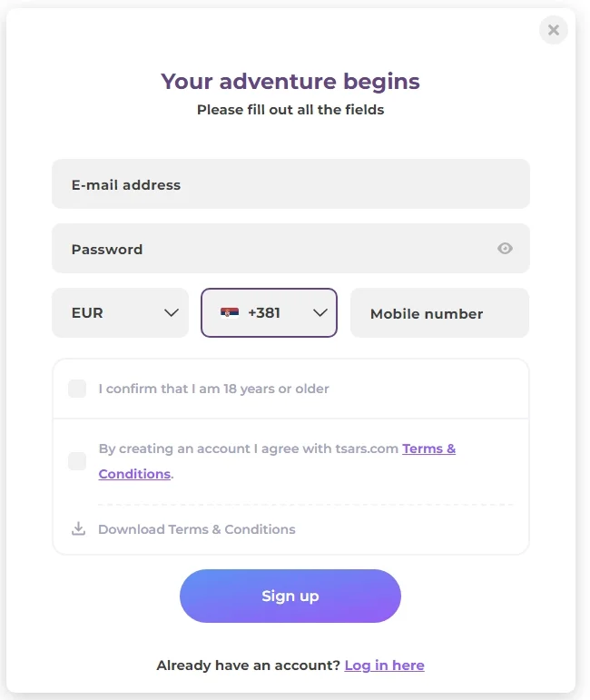Click the 'By creating an account' label text
Viewport: 590px width, 700px height.
click(249, 449)
